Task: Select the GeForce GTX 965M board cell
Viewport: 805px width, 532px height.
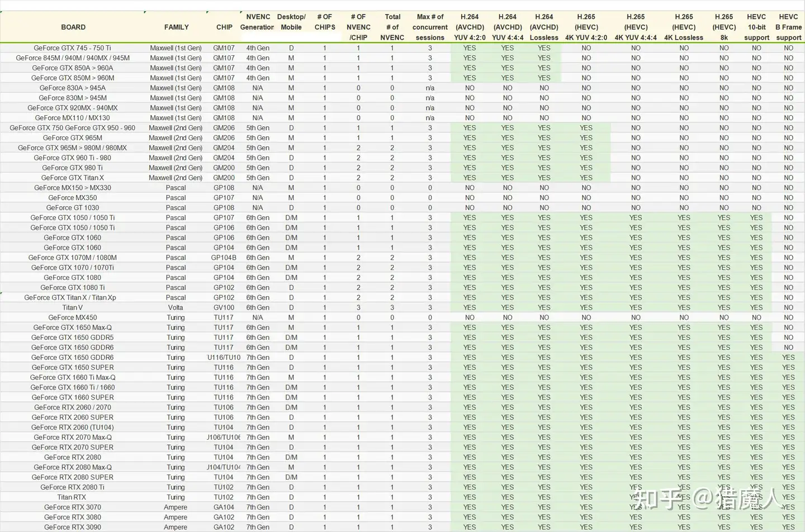Action: [73, 138]
